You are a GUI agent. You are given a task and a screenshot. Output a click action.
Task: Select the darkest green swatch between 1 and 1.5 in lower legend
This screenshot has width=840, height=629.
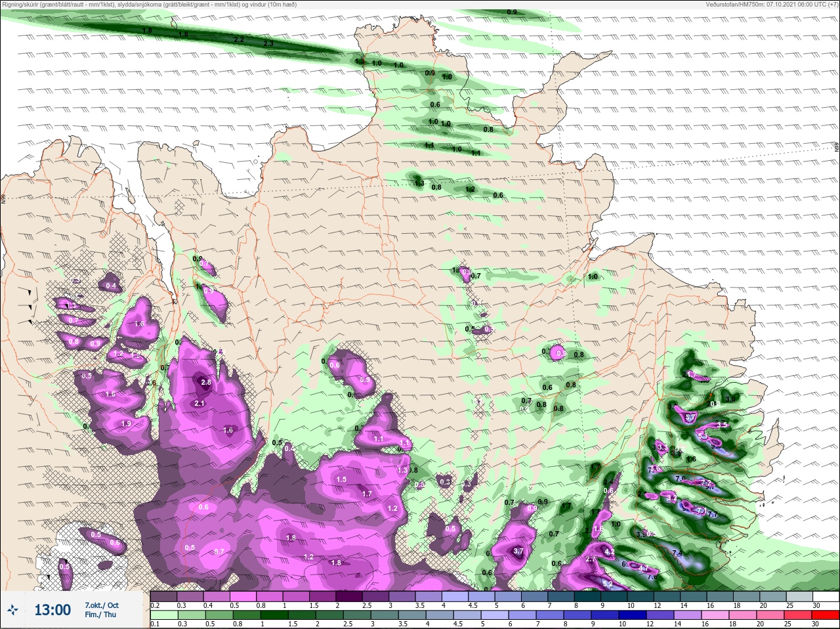click(x=275, y=615)
